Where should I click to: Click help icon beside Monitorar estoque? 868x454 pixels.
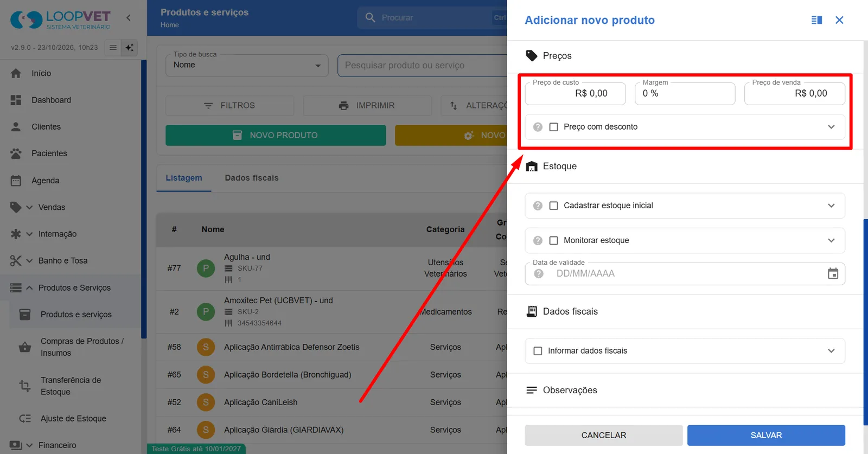[x=538, y=240]
